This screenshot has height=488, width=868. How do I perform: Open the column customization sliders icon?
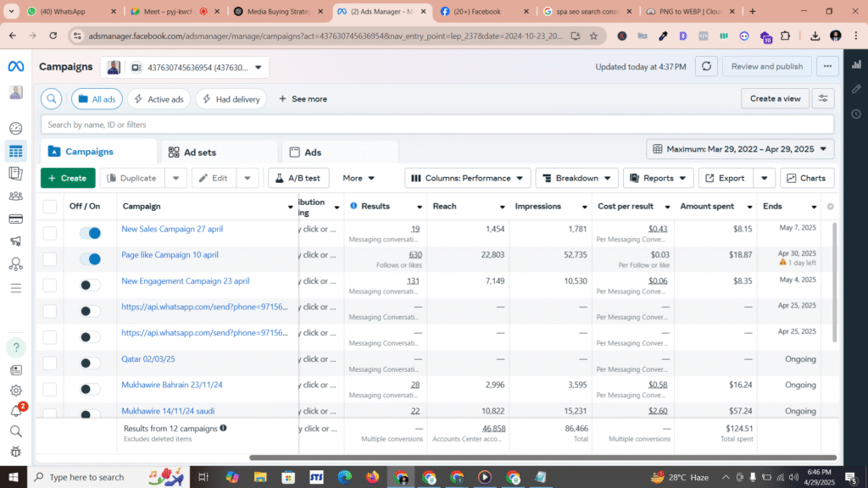coord(821,99)
